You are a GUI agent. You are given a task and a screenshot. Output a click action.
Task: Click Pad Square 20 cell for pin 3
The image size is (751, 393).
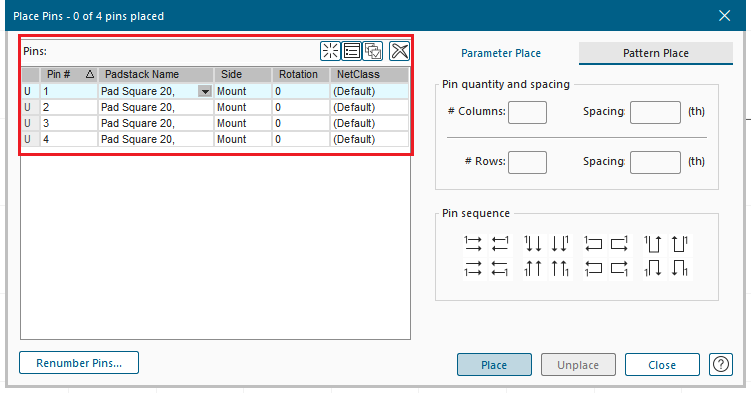pos(156,123)
